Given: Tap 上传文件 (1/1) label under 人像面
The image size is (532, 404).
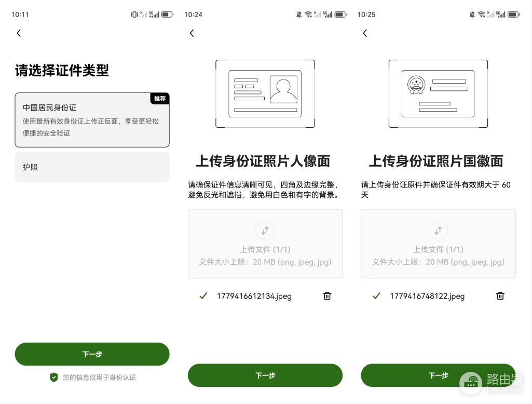Looking at the screenshot, I should [x=265, y=250].
